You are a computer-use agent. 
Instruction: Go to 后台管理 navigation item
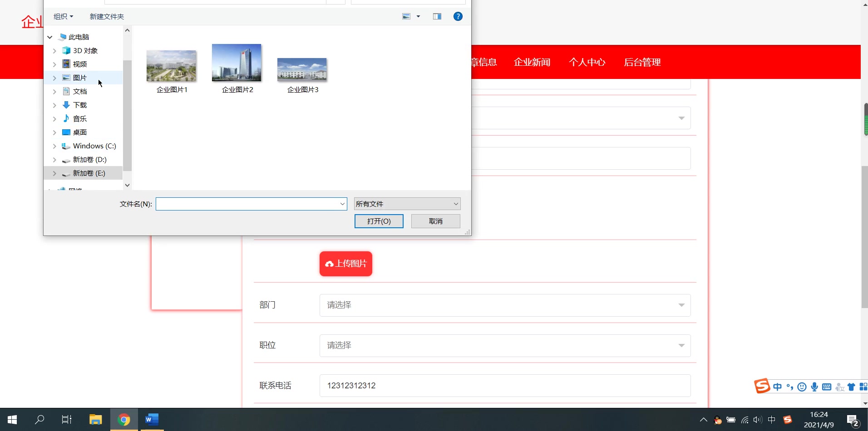642,62
